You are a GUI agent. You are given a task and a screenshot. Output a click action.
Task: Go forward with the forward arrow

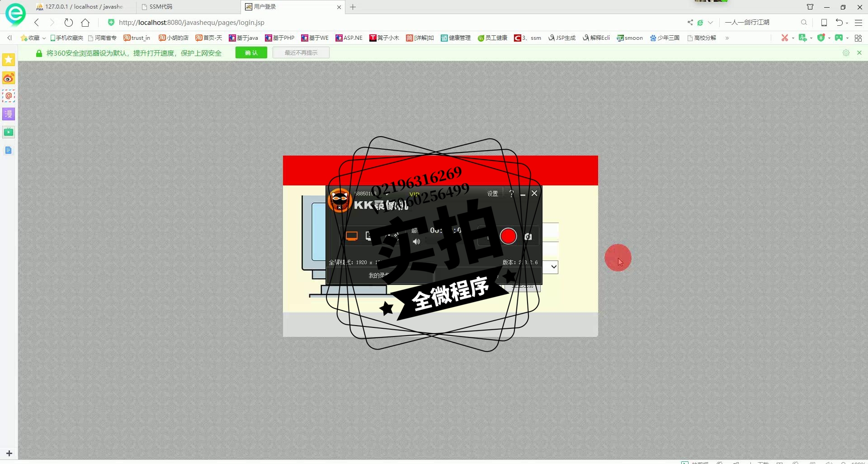[x=52, y=22]
